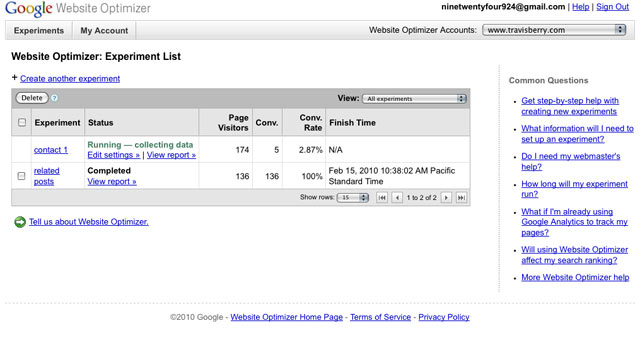This screenshot has height=364, width=640.
Task: Open the Help link at top
Action: (x=580, y=7)
